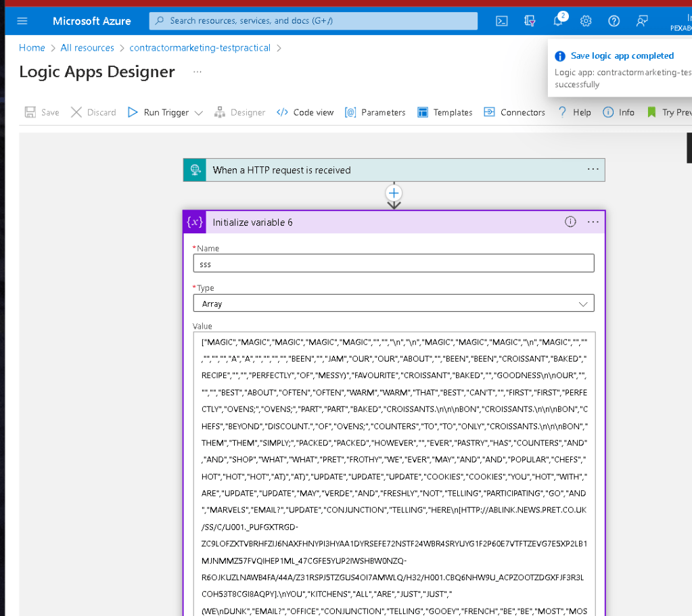The height and width of the screenshot is (616, 692).
Task: Click the HTTP request trigger icon
Action: [195, 170]
